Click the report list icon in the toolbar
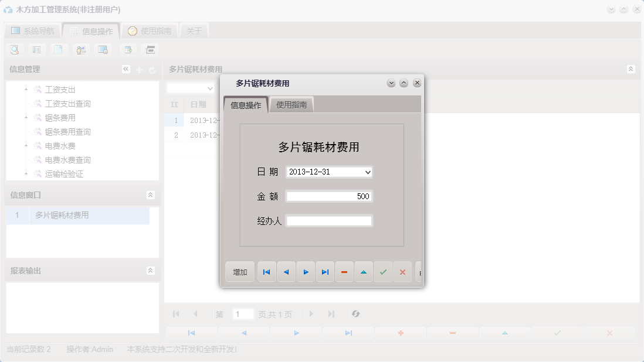 coord(36,50)
